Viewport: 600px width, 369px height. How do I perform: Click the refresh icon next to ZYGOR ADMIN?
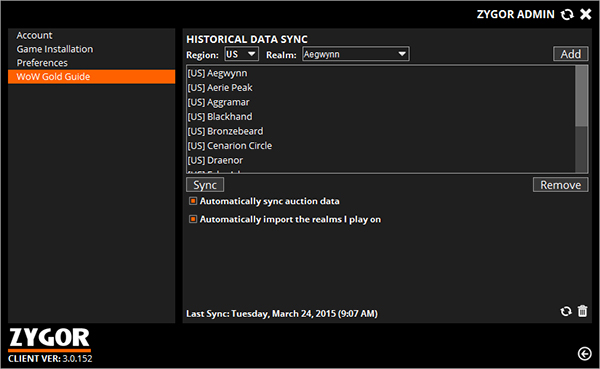pos(567,15)
